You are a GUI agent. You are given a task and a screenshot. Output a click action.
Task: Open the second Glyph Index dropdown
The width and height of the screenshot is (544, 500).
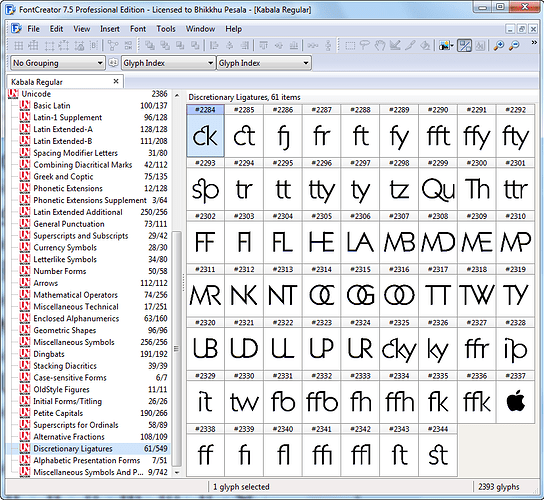coord(264,63)
